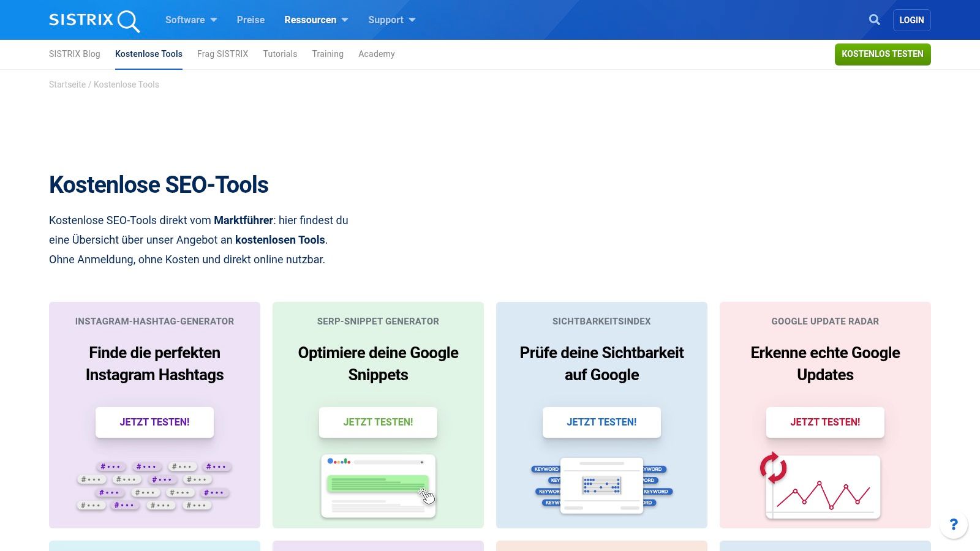The height and width of the screenshot is (551, 980).
Task: Click the SISTRIX logo
Action: [x=93, y=20]
